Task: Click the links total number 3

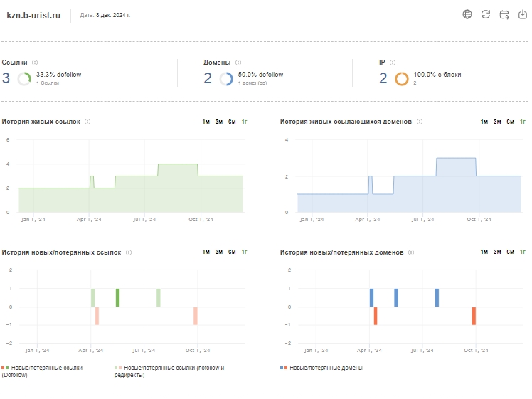Action: point(6,78)
